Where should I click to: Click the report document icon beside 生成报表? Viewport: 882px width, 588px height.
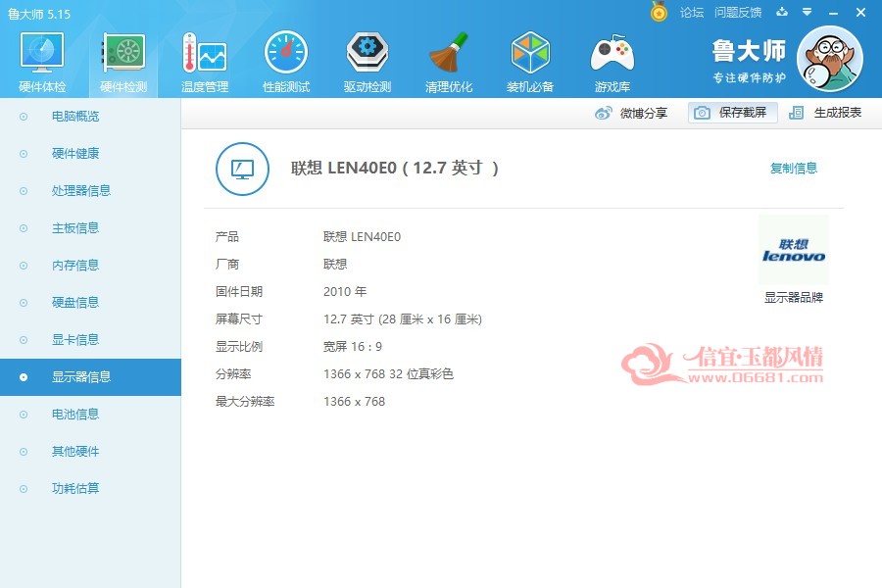tap(796, 113)
